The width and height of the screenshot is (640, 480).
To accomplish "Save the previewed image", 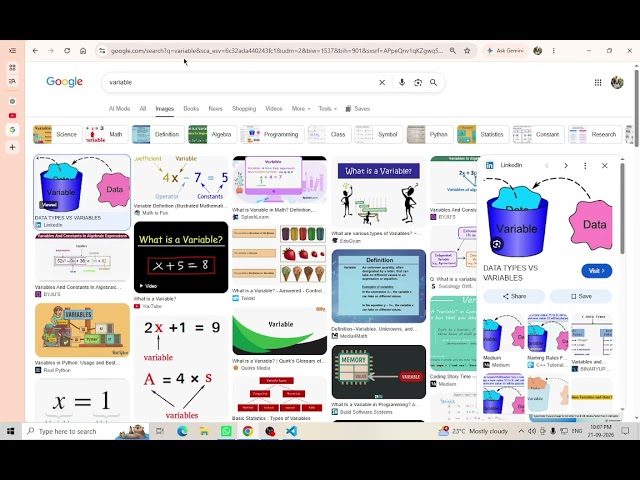I will pos(581,296).
